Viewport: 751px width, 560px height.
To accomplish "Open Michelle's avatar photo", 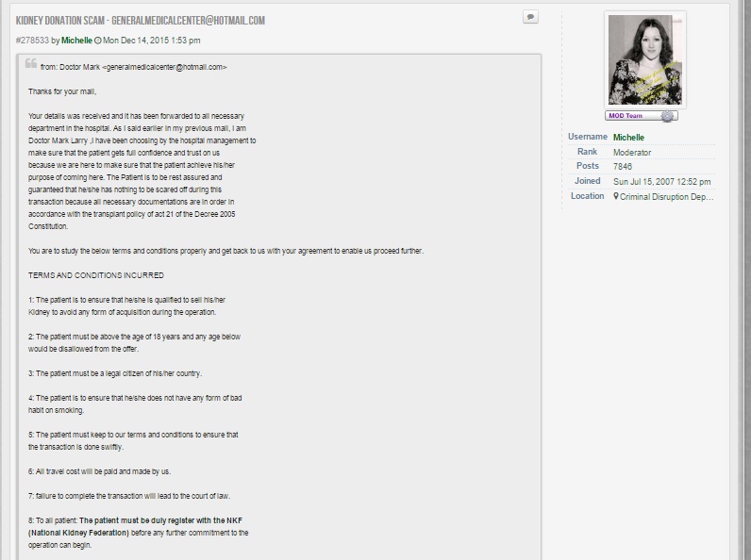I will click(x=645, y=61).
